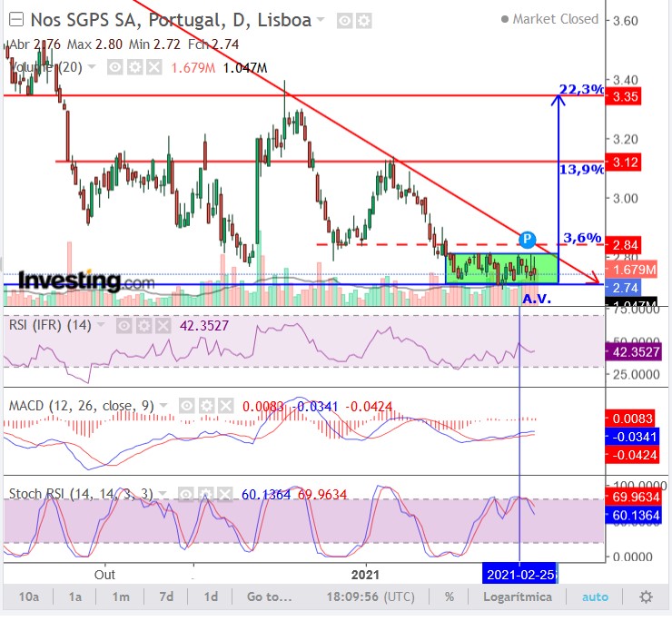Click the 13,9% target annotation
Screen dimensions: 672x621
click(581, 169)
